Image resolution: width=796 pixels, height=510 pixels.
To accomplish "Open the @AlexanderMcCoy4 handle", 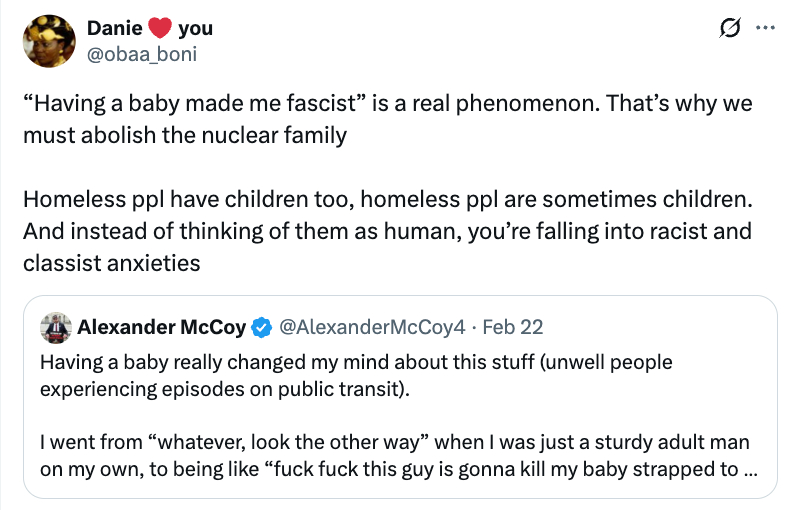I will pyautogui.click(x=374, y=327).
